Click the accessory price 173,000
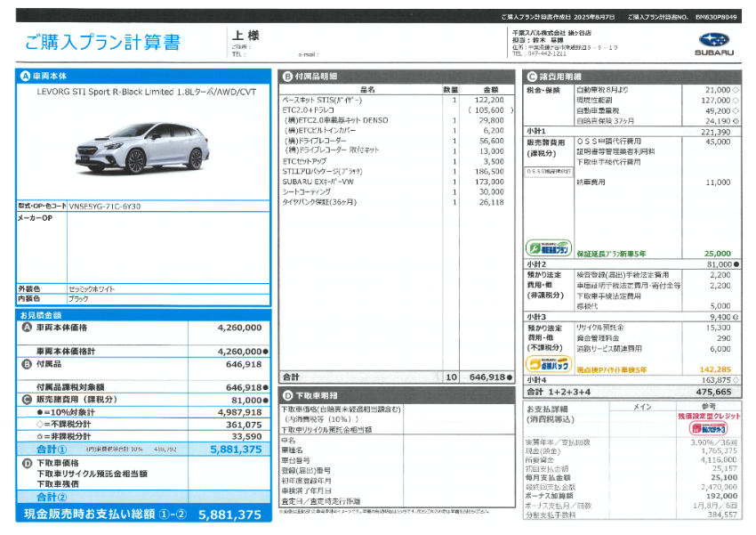Screen dimensions: 756x535 pyautogui.click(x=489, y=182)
